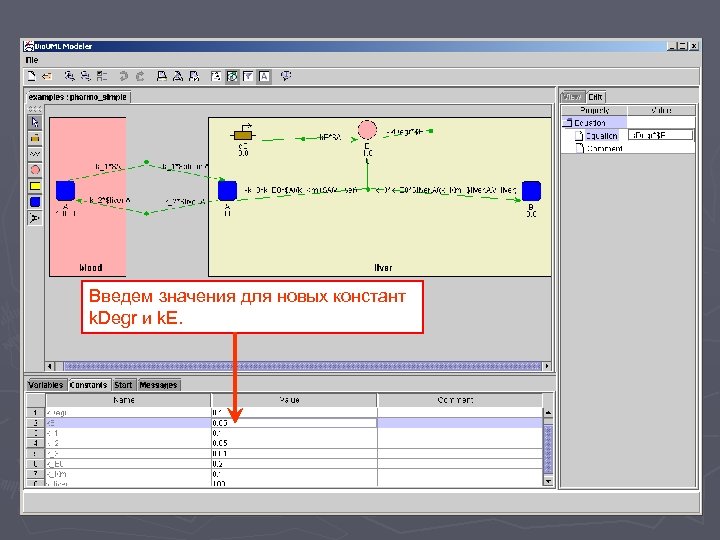Click the middle icon of the three-icon group after redo
The image size is (720, 540).
177,76
